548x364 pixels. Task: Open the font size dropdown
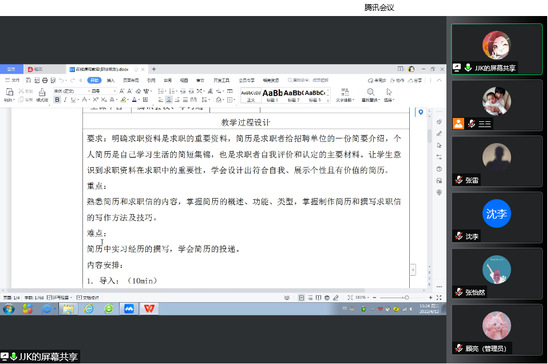tap(103, 91)
